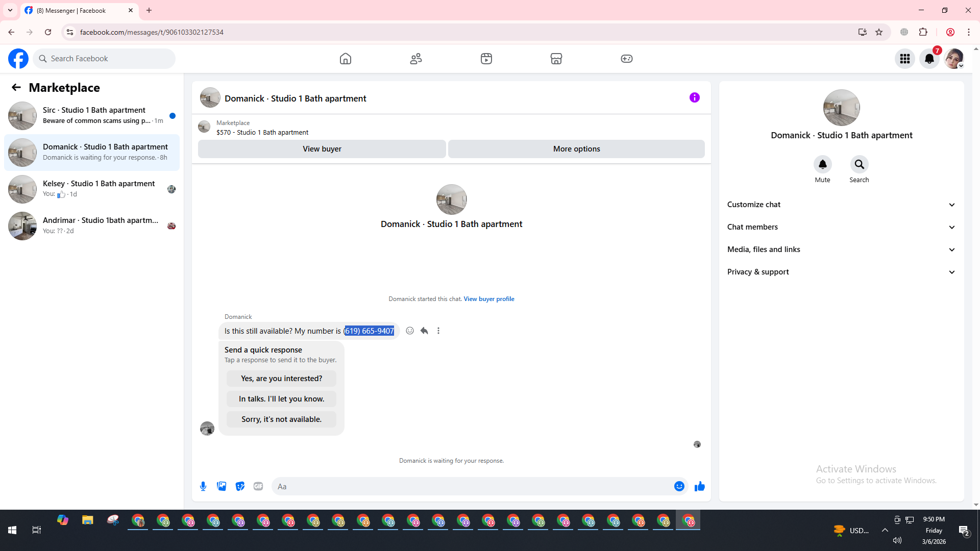980x551 pixels.
Task: Open View buyer profile link
Action: 488,299
